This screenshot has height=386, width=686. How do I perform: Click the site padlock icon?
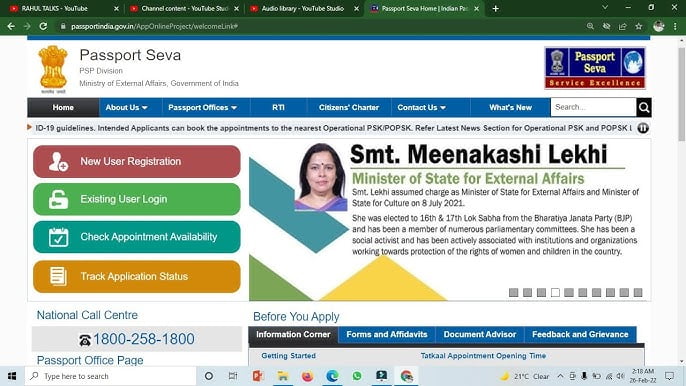(x=63, y=26)
